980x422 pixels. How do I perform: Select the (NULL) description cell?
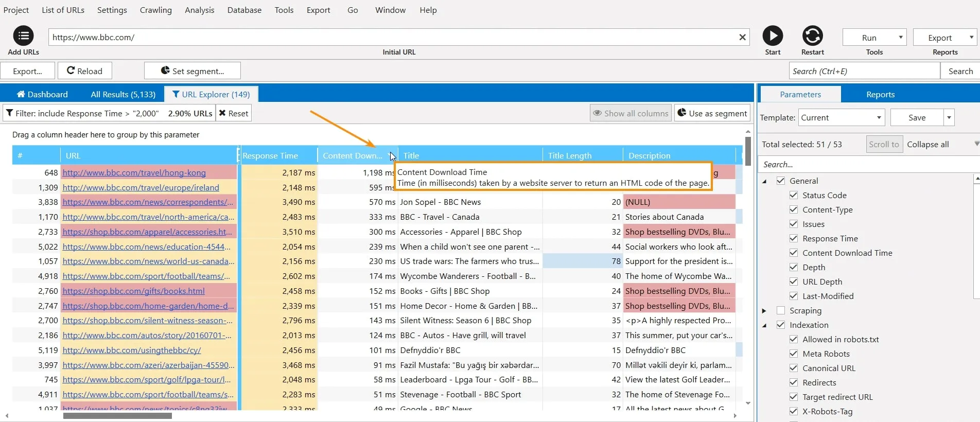click(679, 202)
